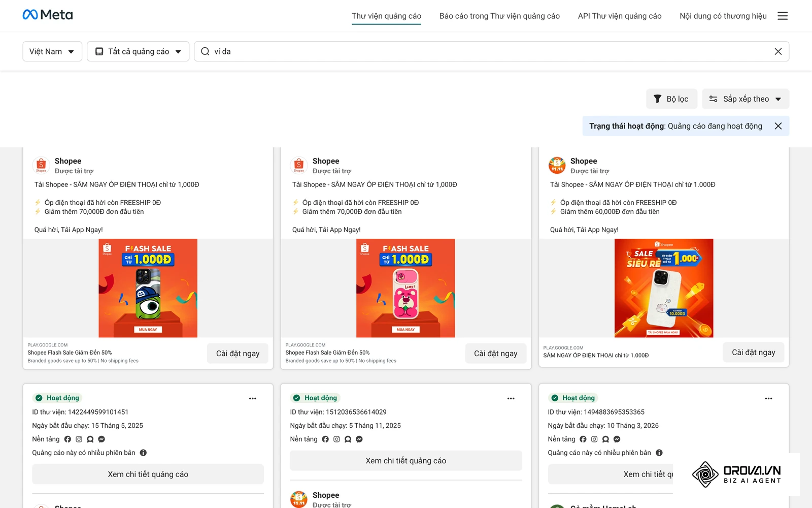
Task: Click Cài đặt ngay on the Monsters phone case ad
Action: click(238, 354)
